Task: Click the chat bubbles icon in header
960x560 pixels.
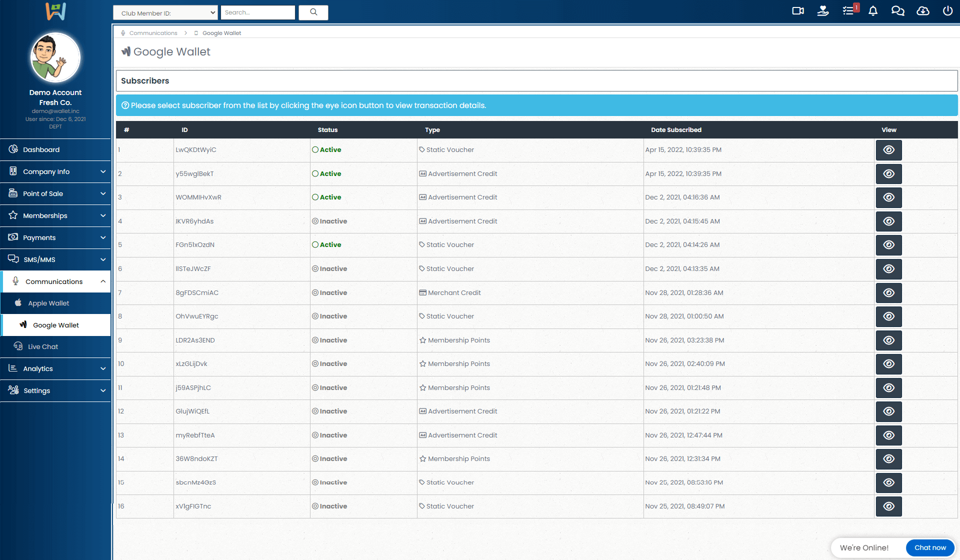Action: pos(897,11)
